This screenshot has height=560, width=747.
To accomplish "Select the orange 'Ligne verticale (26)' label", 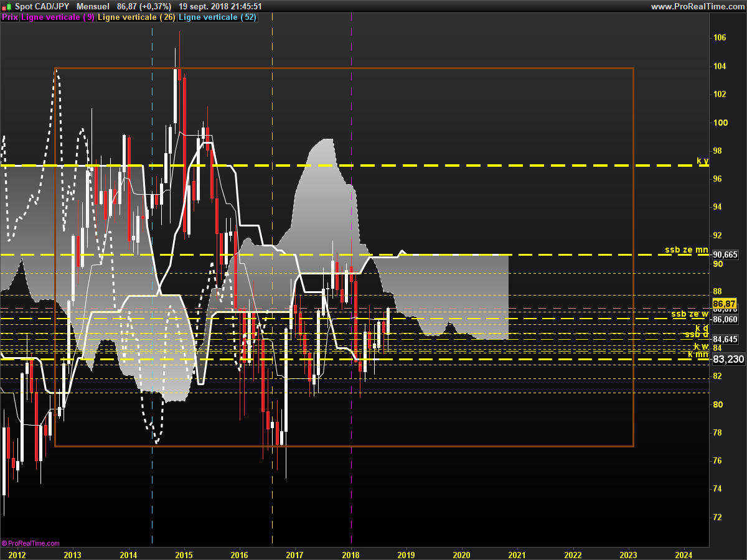I will [x=136, y=17].
